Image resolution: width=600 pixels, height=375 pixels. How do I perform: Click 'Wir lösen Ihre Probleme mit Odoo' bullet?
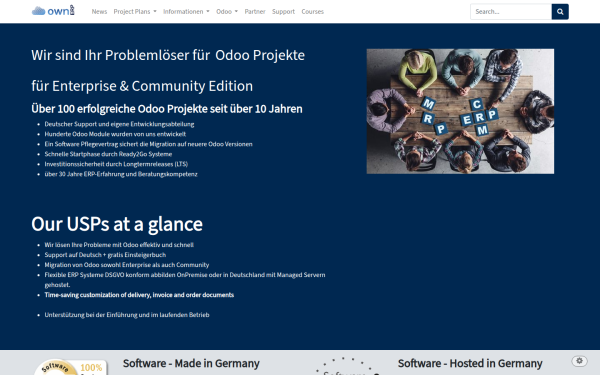(119, 245)
